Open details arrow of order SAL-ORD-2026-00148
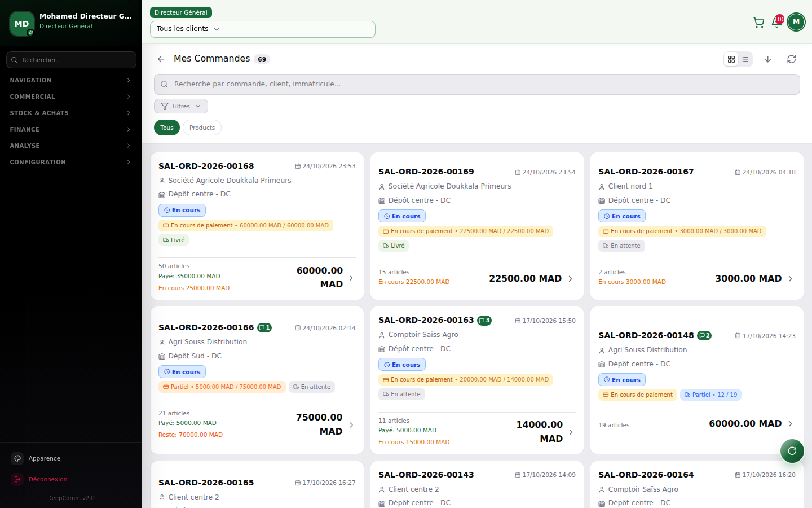The image size is (812, 508). point(791,423)
